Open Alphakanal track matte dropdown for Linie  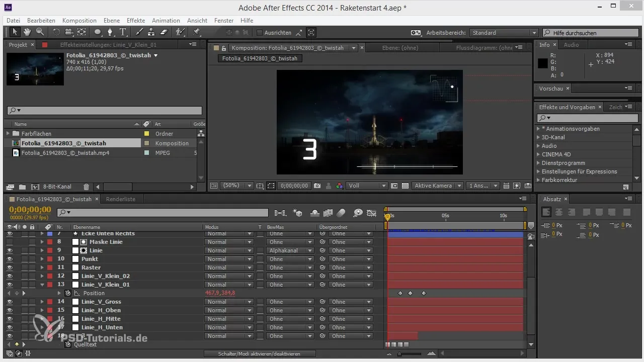pos(290,250)
